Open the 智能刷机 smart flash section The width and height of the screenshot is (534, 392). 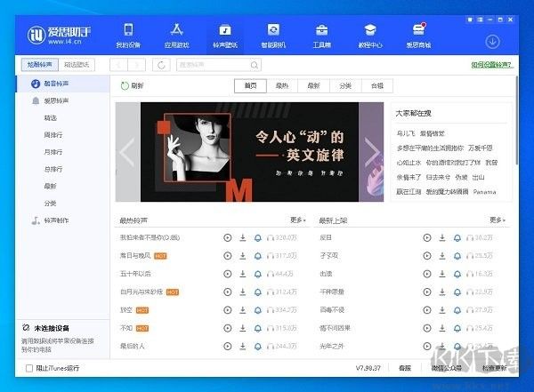click(273, 36)
